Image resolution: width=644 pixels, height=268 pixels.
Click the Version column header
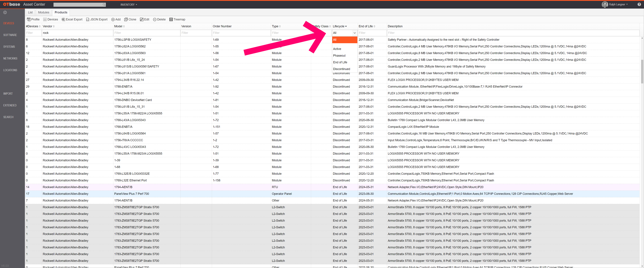(186, 26)
